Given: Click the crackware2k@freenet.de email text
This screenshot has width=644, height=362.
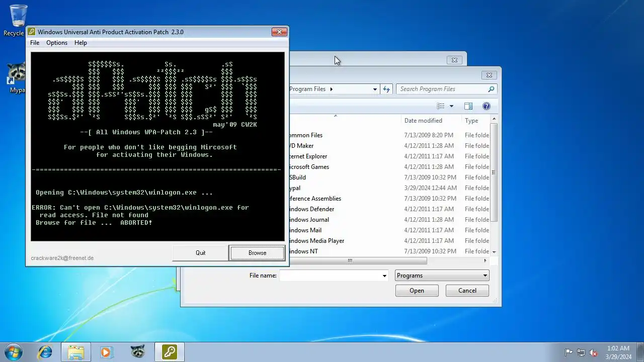Looking at the screenshot, I should pyautogui.click(x=62, y=258).
